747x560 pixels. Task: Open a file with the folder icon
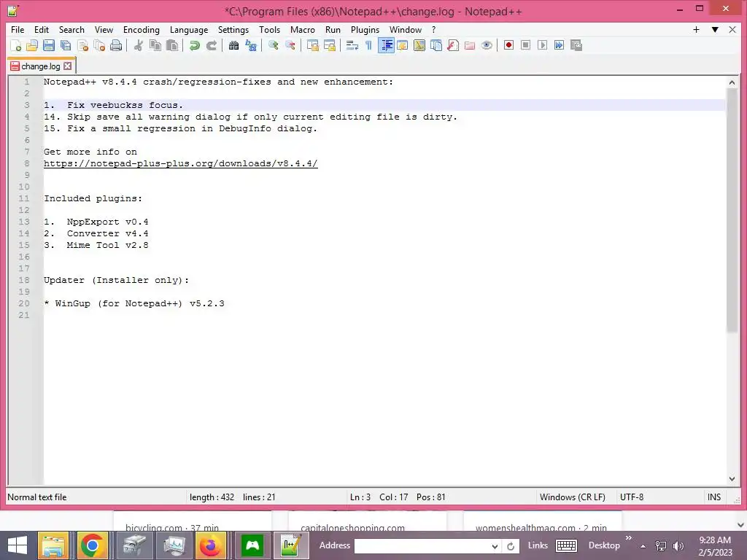click(32, 45)
